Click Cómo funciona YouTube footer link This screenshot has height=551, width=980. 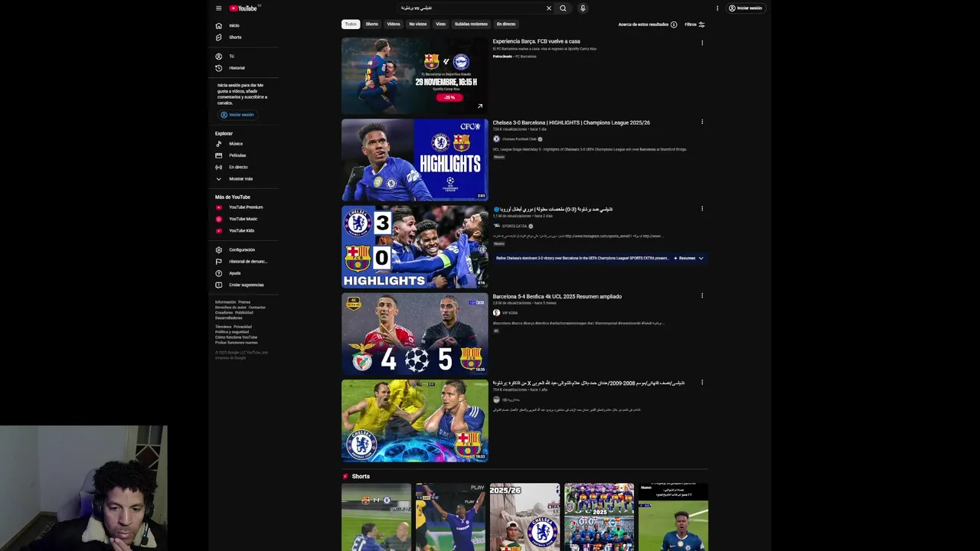tap(236, 337)
